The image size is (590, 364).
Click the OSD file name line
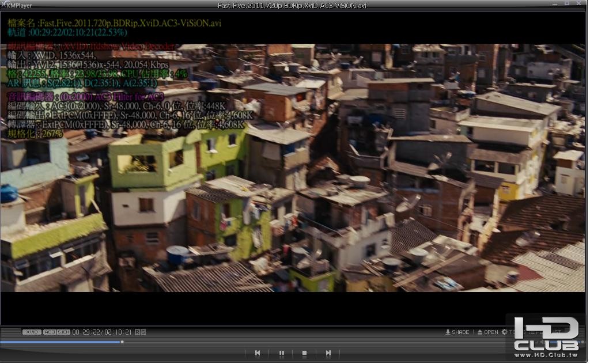tap(115, 23)
